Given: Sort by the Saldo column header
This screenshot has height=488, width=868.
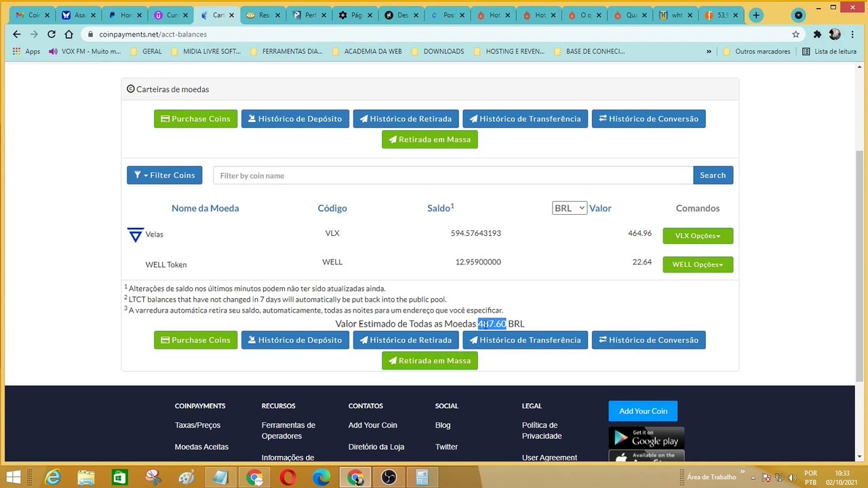Looking at the screenshot, I should (439, 208).
